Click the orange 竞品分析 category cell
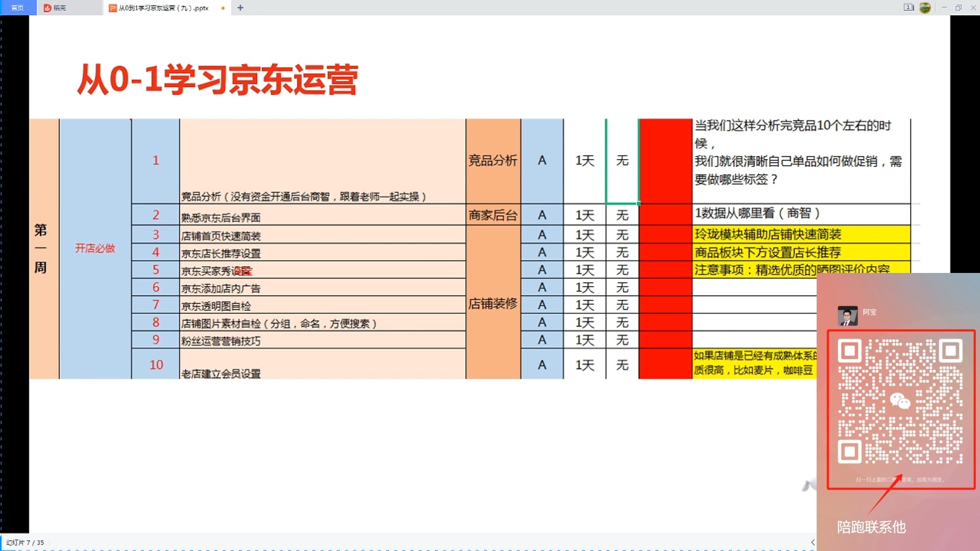 point(493,161)
